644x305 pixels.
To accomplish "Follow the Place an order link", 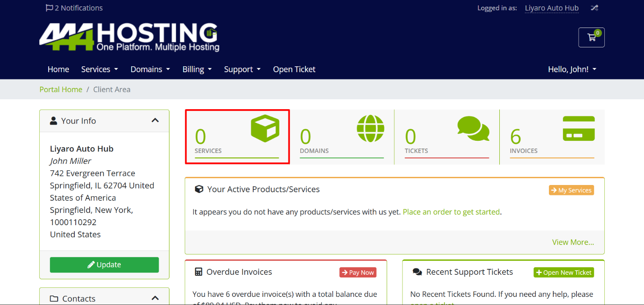I will coord(451,212).
